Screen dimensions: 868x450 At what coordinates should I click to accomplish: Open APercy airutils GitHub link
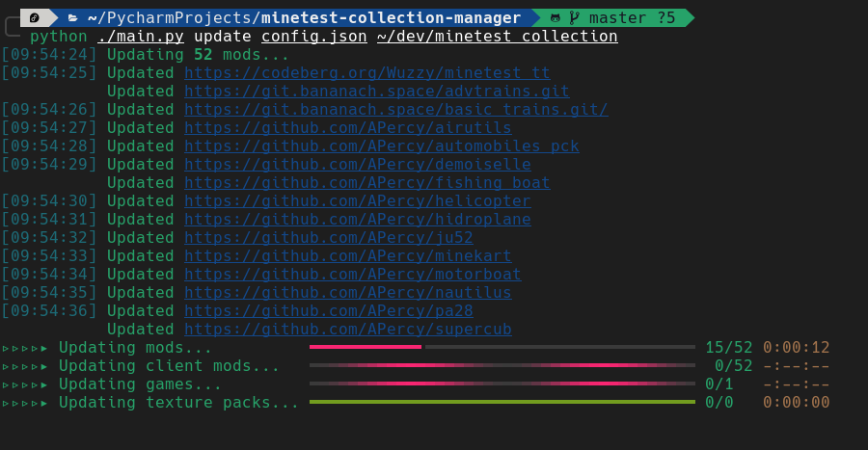(347, 128)
